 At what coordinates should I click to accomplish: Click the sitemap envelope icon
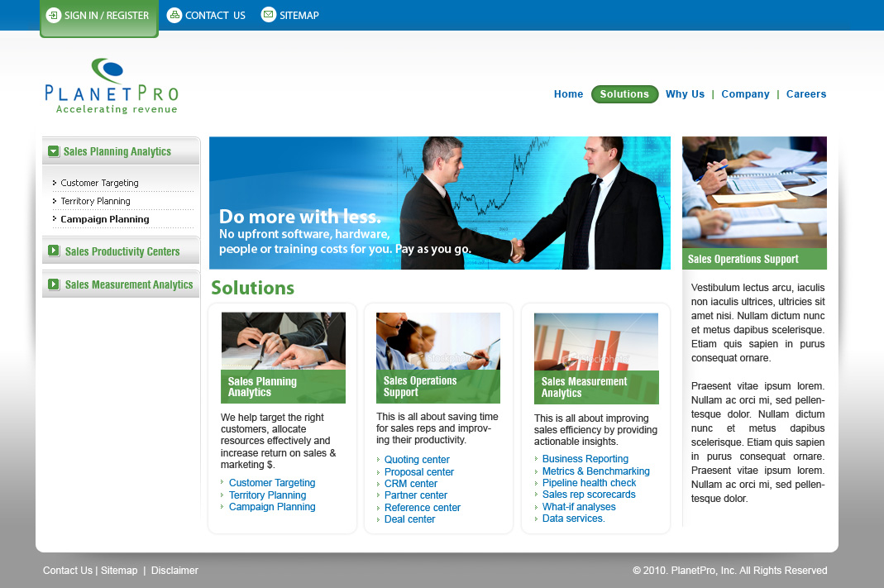point(269,15)
